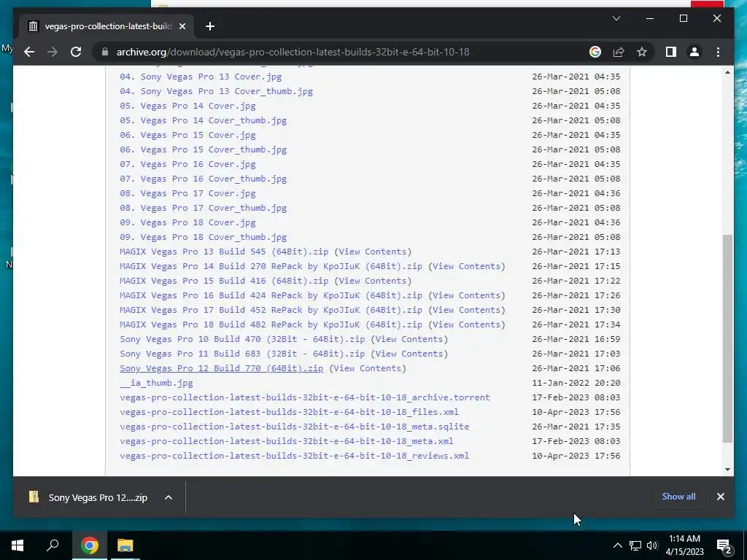Expand Sony Vegas Pro 12 download options
The image size is (747, 560).
click(169, 497)
